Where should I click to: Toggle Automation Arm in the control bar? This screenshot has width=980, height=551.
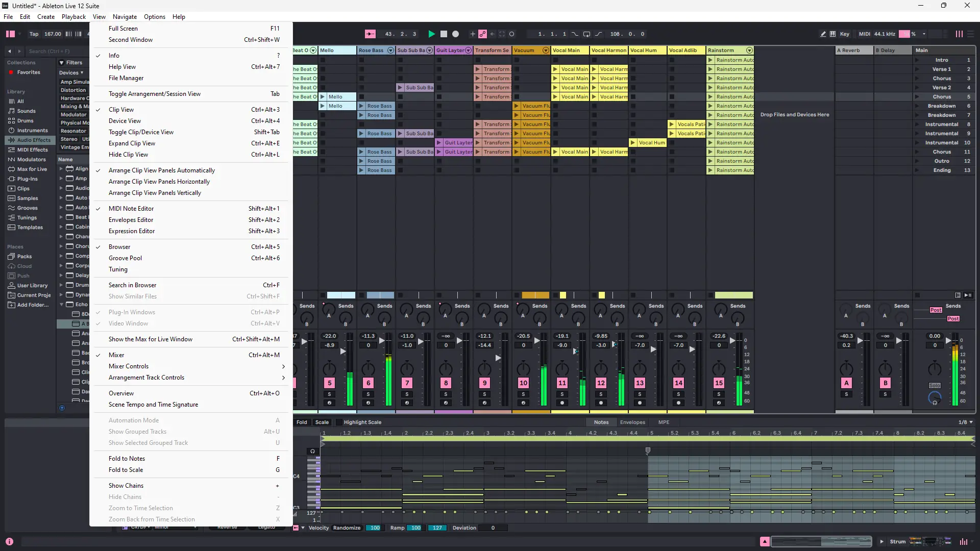point(482,34)
